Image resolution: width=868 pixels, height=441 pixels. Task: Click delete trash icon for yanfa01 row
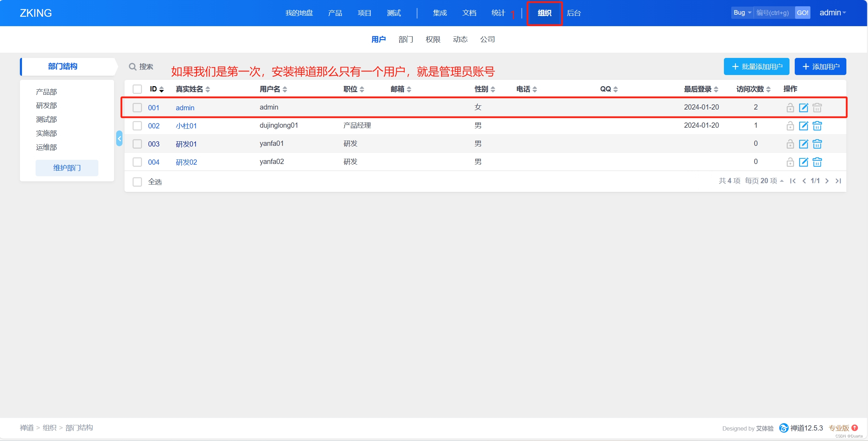point(817,144)
